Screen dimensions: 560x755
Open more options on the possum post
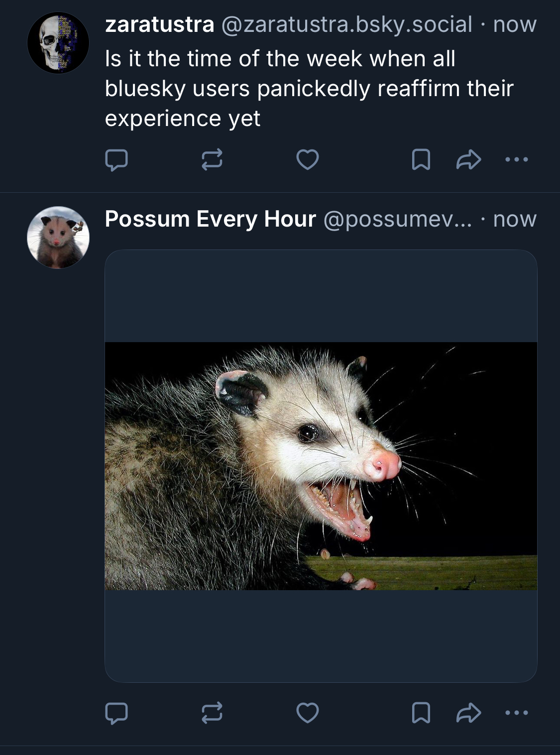coord(516,713)
